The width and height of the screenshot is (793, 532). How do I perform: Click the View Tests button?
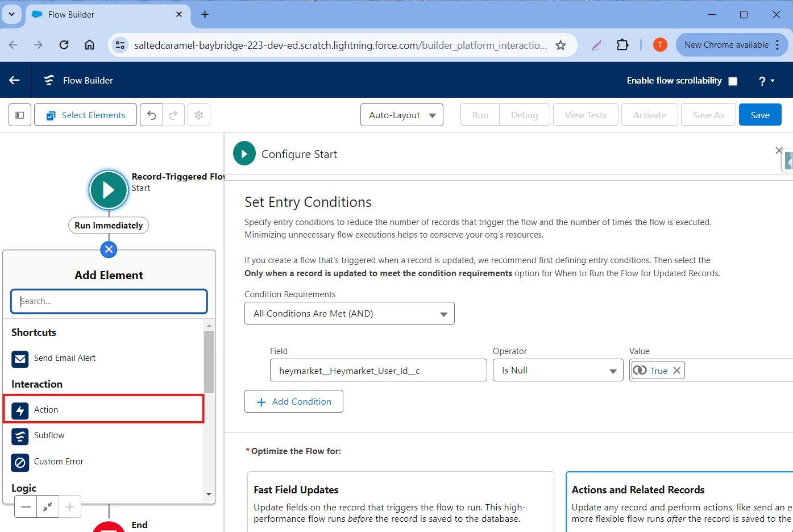[x=586, y=115]
